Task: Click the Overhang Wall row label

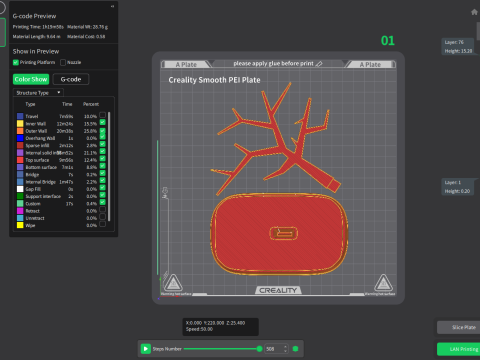Action: coord(40,138)
